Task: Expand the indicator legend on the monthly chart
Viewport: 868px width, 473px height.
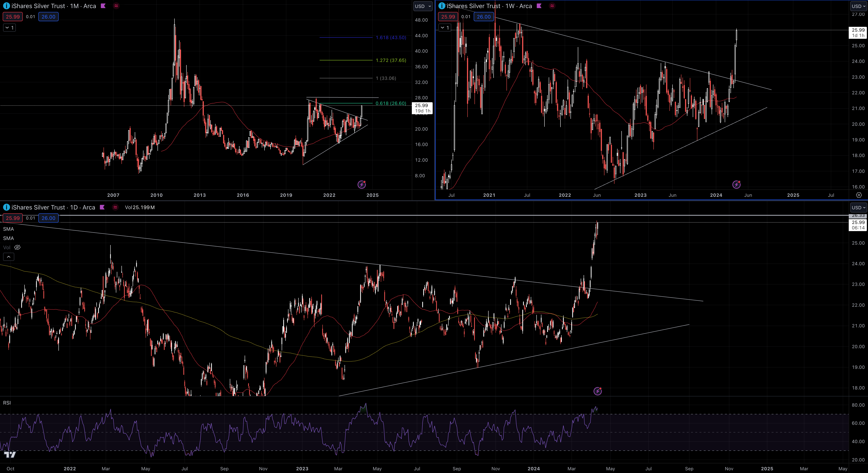Action: 9,28
